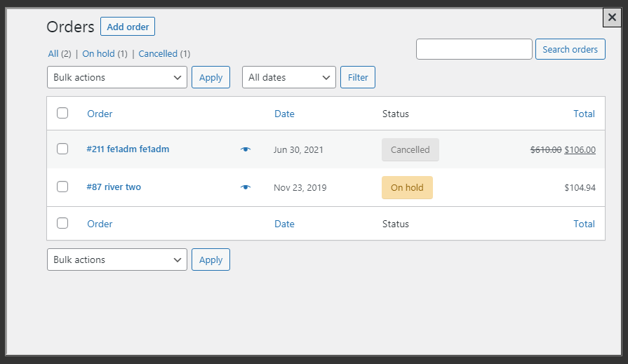Preview order #211 with eye icon
The image size is (628, 364).
(x=245, y=149)
